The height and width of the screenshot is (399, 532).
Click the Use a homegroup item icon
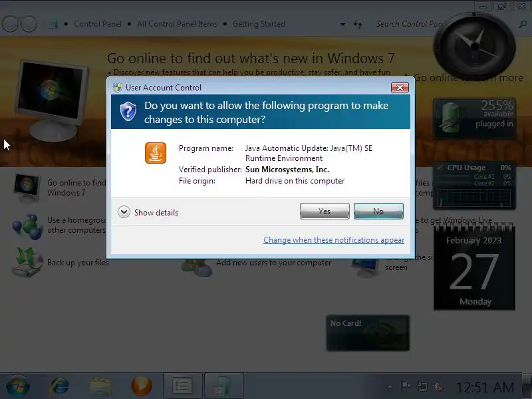click(27, 226)
